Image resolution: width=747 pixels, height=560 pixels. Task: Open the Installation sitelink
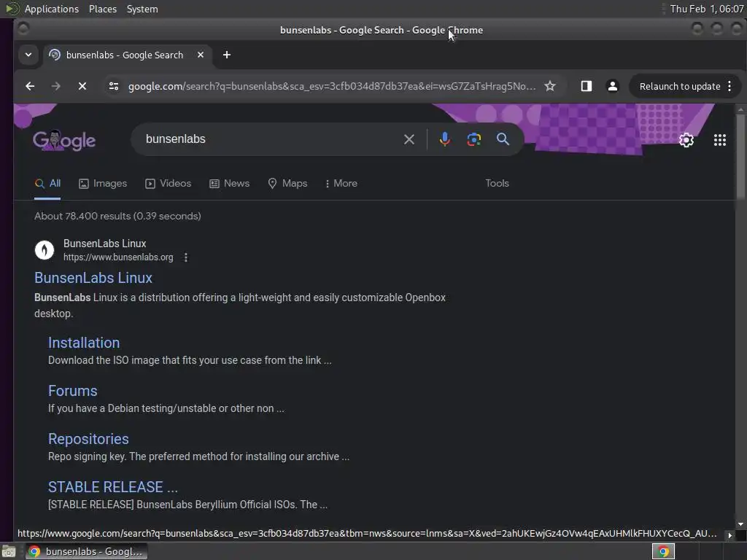click(84, 343)
